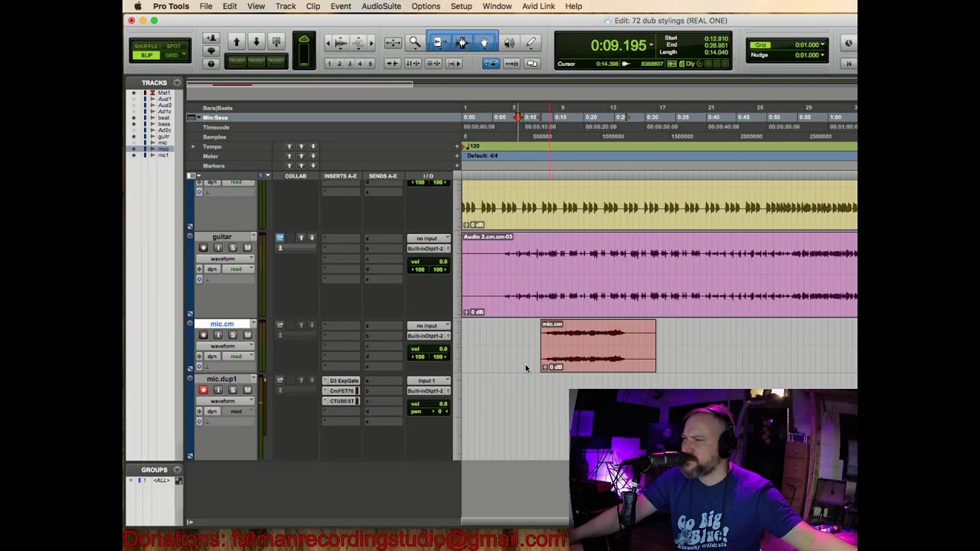Image resolution: width=980 pixels, height=551 pixels.
Task: Open mic.cm input selector showing no input
Action: 429,326
